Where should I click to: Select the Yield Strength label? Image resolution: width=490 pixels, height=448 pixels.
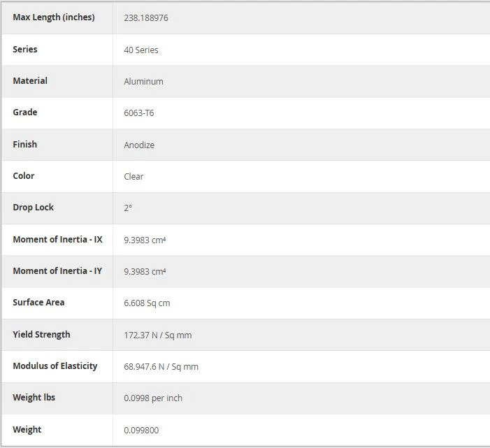(41, 335)
